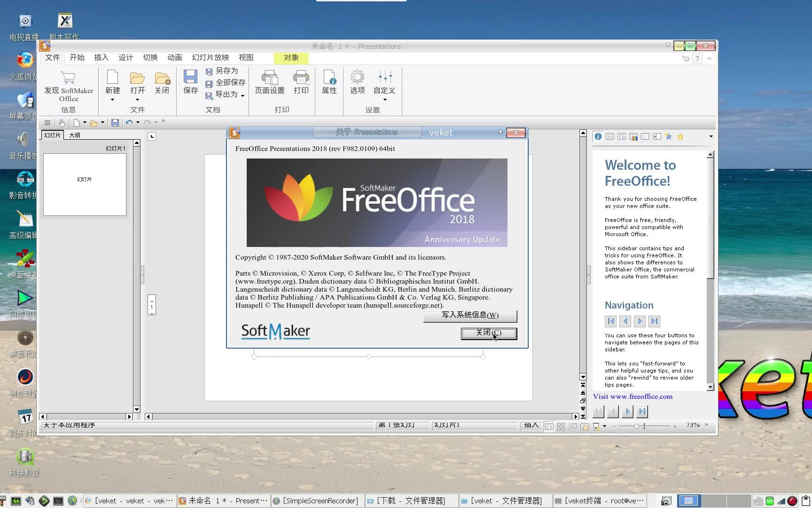Select slide 1 thumbnail in slide panel
The image size is (812, 508).
85,184
